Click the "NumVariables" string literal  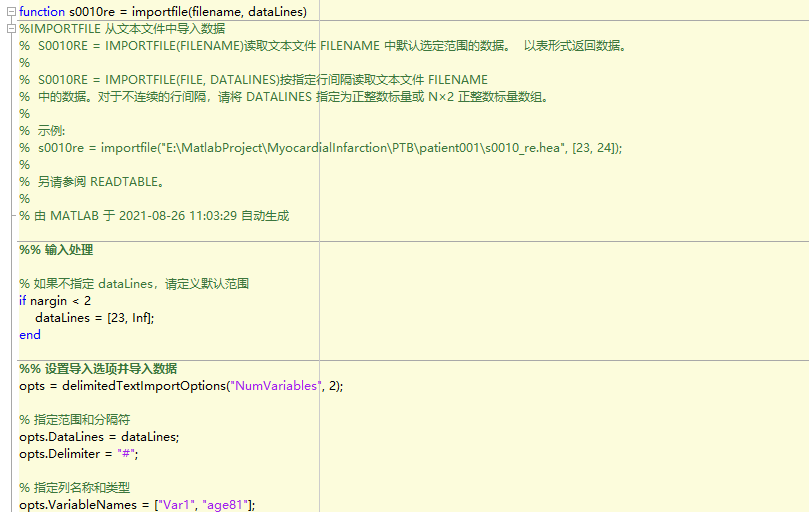tap(276, 386)
